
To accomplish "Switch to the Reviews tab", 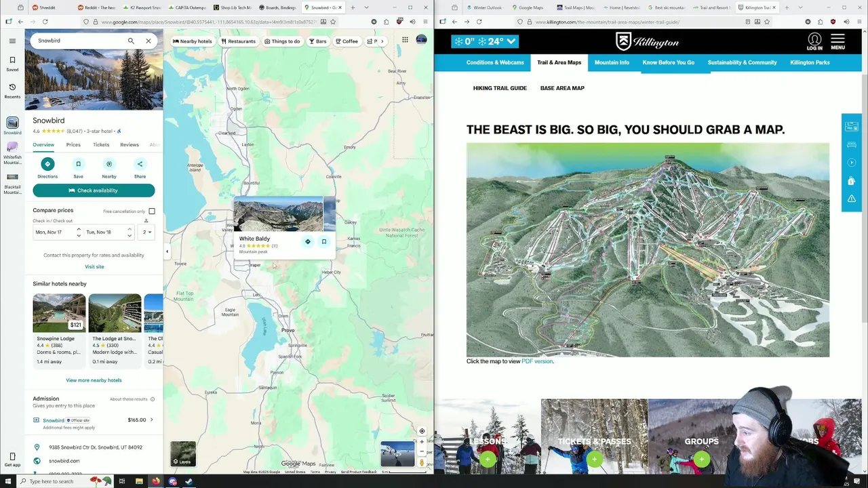I will 130,144.
